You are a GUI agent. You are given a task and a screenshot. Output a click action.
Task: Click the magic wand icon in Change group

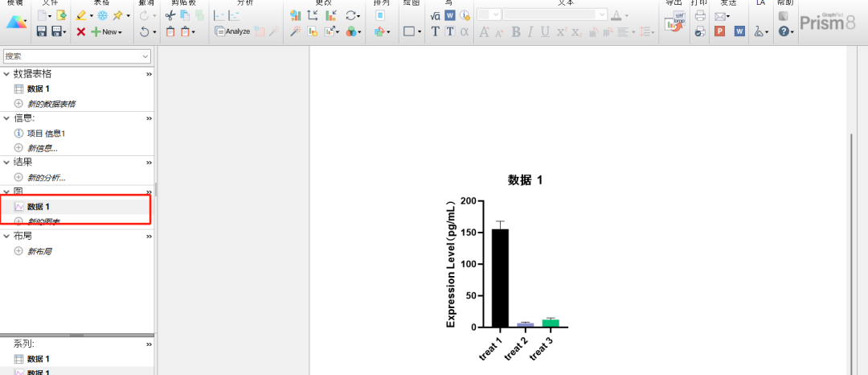click(295, 31)
